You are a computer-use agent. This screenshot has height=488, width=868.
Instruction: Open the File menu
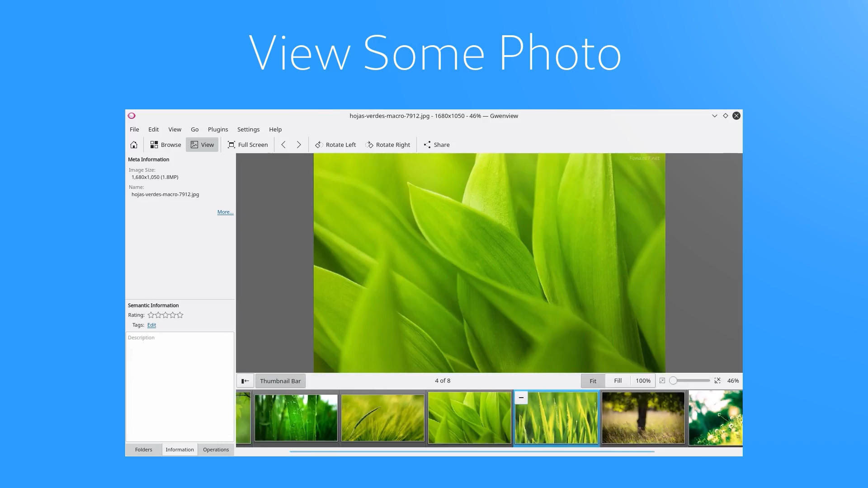coord(134,129)
